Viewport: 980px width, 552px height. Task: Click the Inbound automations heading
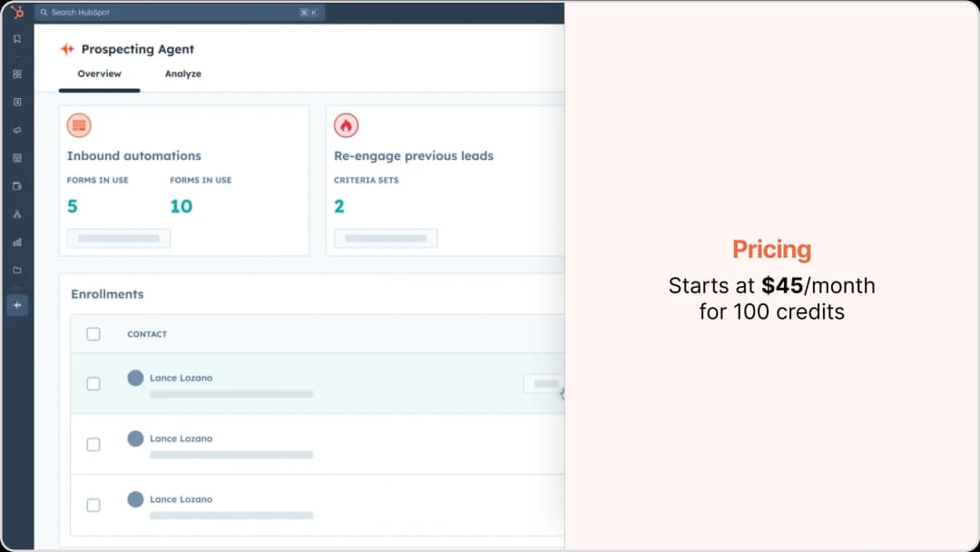click(133, 155)
